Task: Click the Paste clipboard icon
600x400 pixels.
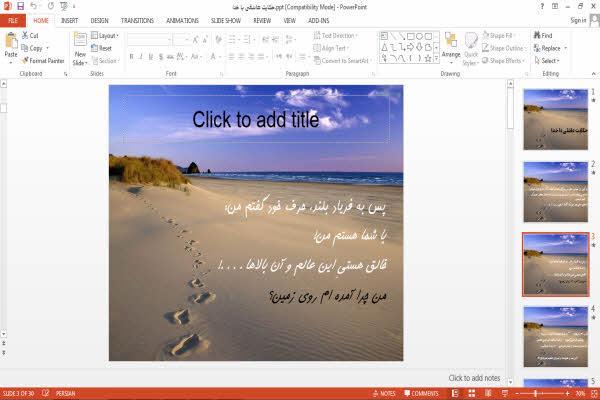Action: click(11, 40)
